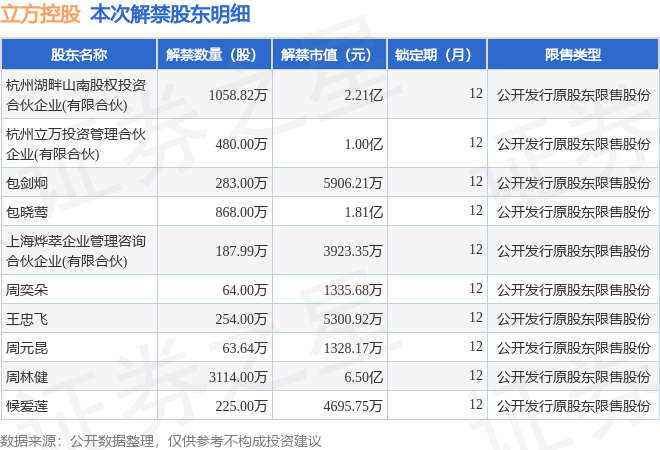Click 公开发行原股东限售股份 in 包晓莺 row
This screenshot has height=450, width=660.
[573, 212]
